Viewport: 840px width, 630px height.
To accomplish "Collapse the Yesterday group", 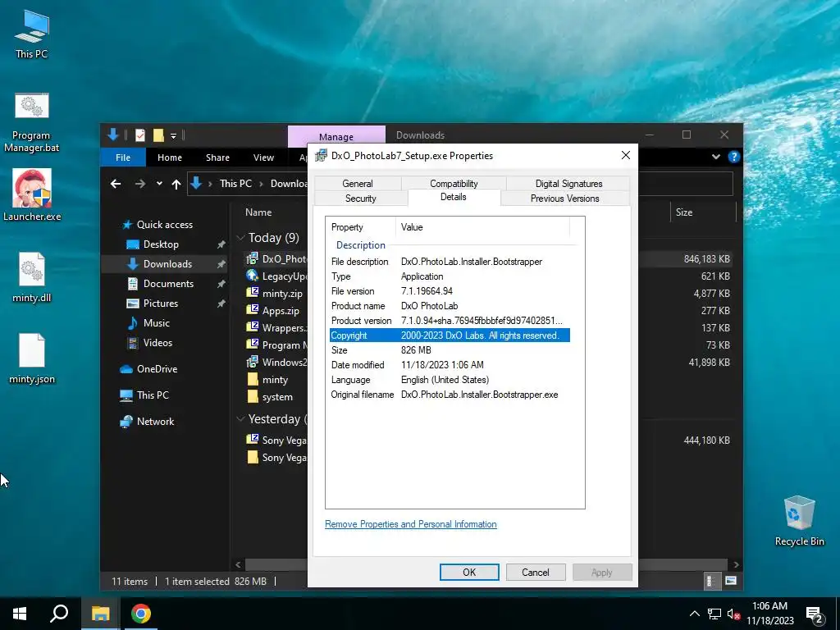I will coord(240,419).
